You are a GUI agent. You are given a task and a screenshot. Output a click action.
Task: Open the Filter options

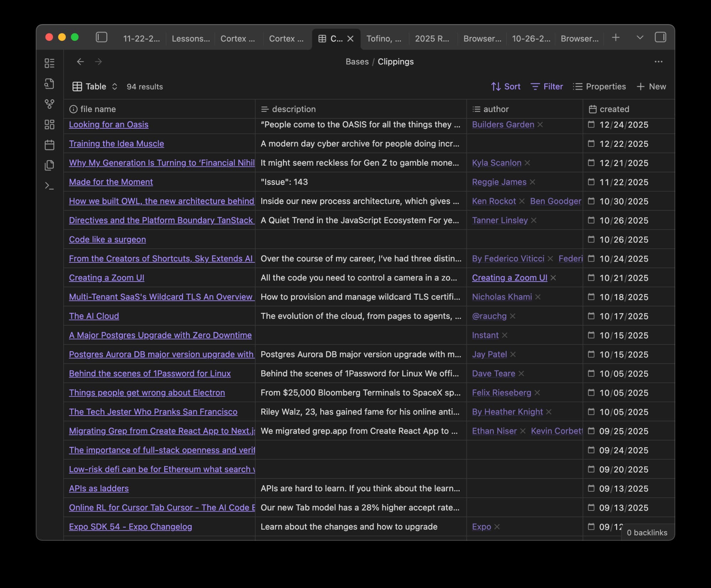tap(546, 86)
